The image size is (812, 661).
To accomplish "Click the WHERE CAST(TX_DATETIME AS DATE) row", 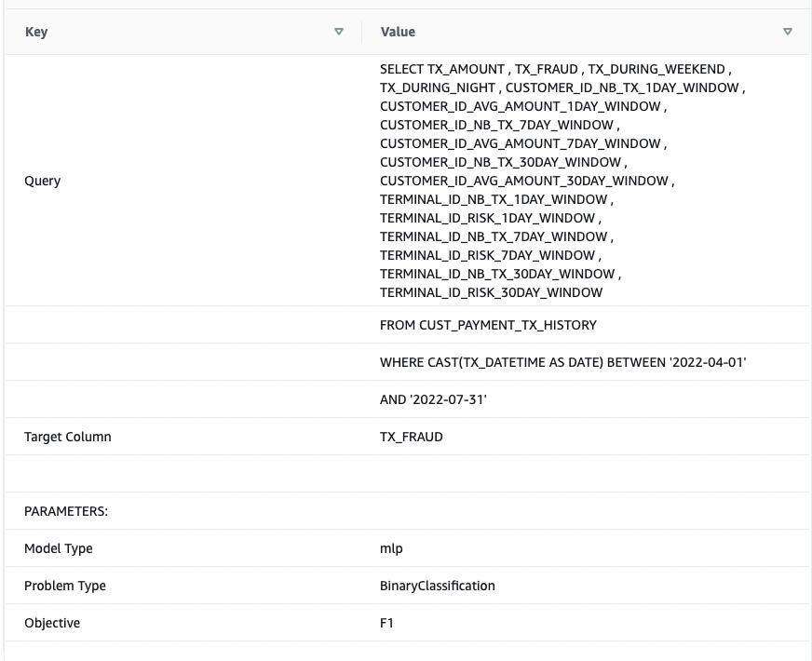I will [408, 362].
